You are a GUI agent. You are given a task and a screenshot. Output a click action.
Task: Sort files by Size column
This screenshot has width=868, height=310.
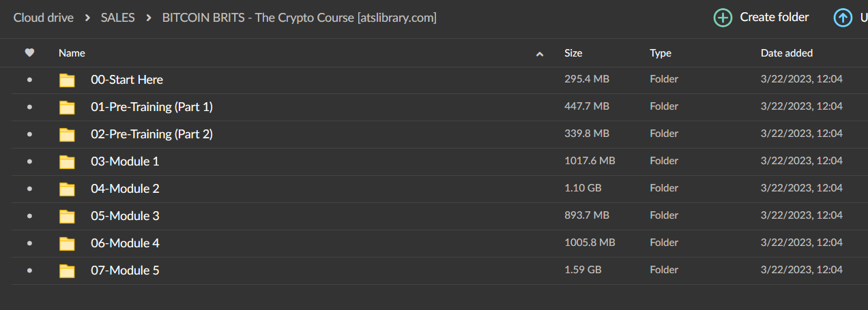[x=573, y=53]
